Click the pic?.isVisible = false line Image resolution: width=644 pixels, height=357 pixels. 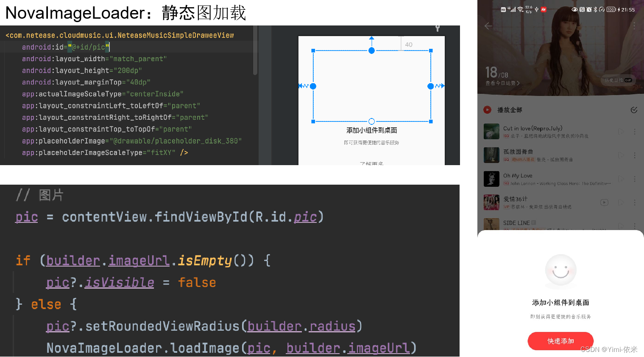(131, 282)
